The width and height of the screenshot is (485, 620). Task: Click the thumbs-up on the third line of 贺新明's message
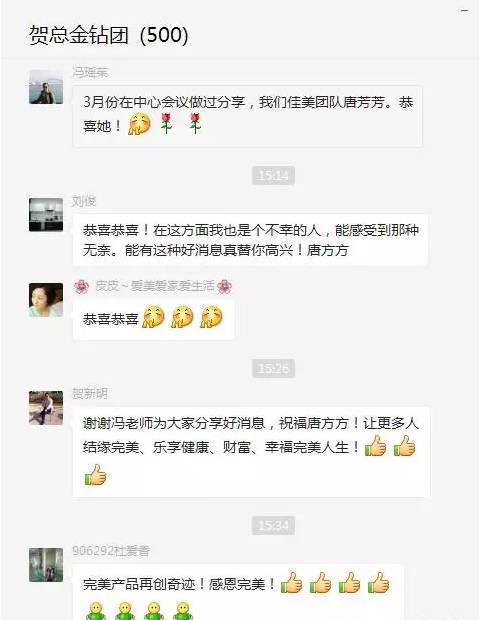[96, 475]
